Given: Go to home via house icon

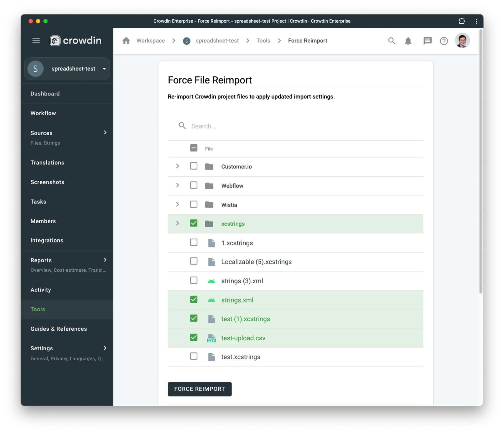Looking at the screenshot, I should pos(126,41).
